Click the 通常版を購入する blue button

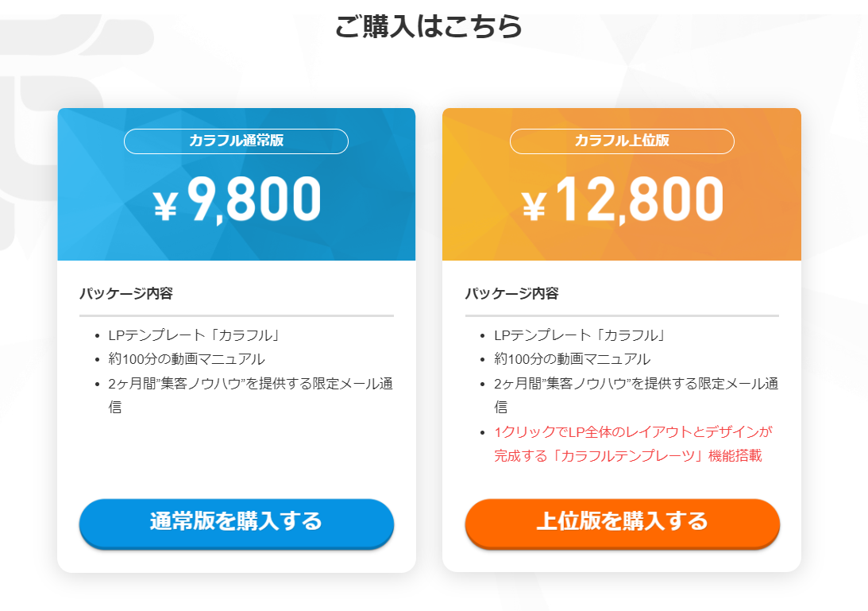(x=237, y=523)
